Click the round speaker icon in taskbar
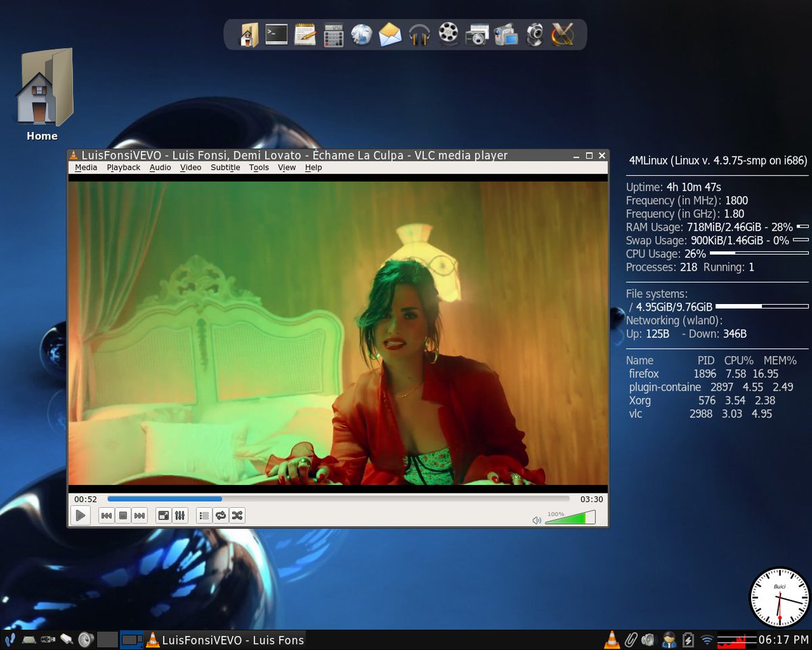812x650 pixels. [85, 639]
